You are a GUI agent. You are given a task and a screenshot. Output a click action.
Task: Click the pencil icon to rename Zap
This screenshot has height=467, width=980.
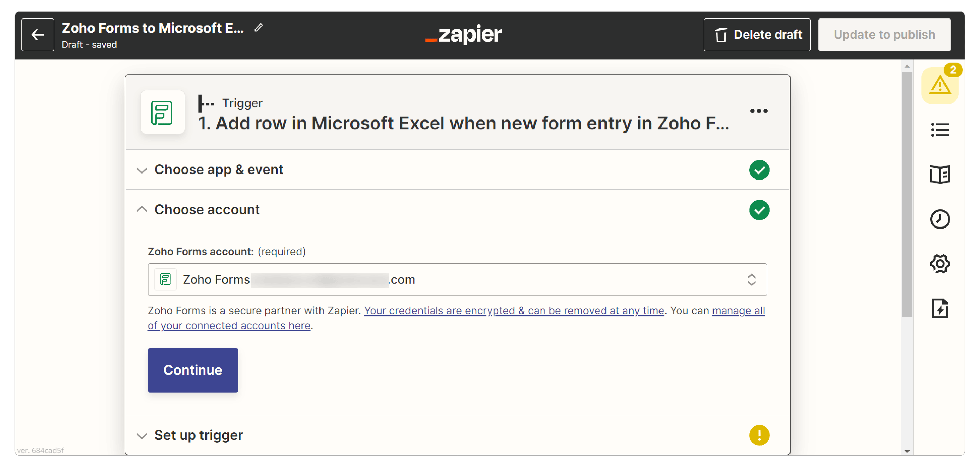[259, 28]
